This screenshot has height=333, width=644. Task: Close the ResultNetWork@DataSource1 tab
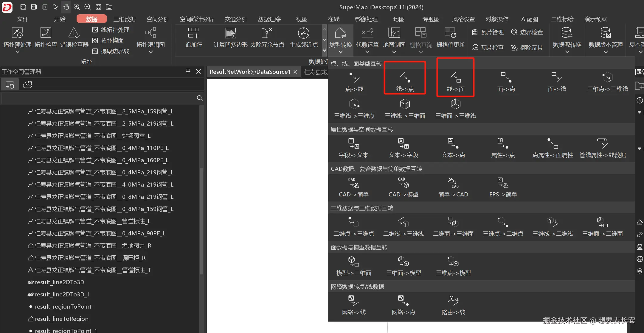295,72
